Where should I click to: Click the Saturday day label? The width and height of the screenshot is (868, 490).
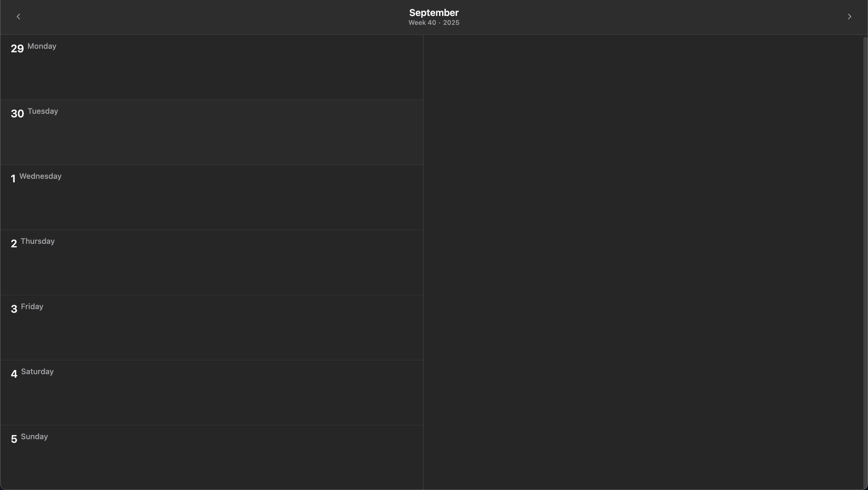37,371
